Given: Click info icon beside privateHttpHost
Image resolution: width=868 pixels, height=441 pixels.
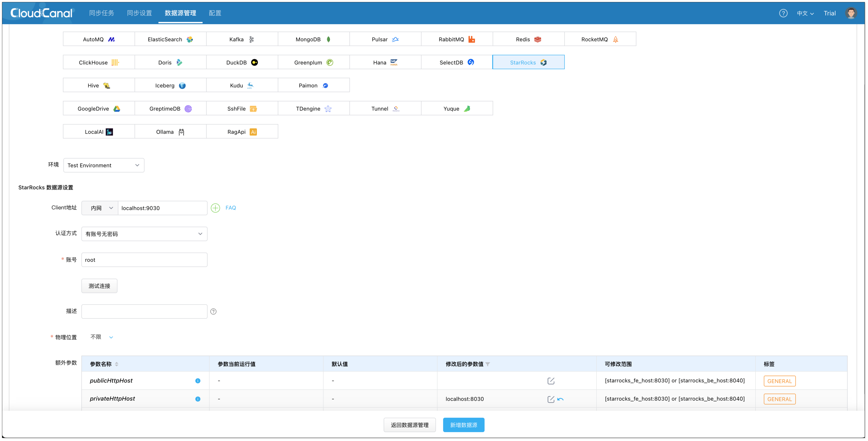Looking at the screenshot, I should tap(198, 399).
